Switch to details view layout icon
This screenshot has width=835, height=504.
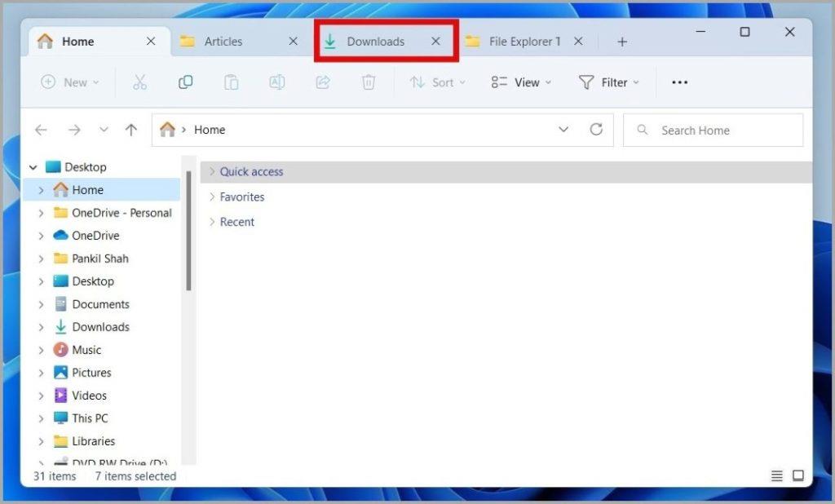pyautogui.click(x=777, y=475)
